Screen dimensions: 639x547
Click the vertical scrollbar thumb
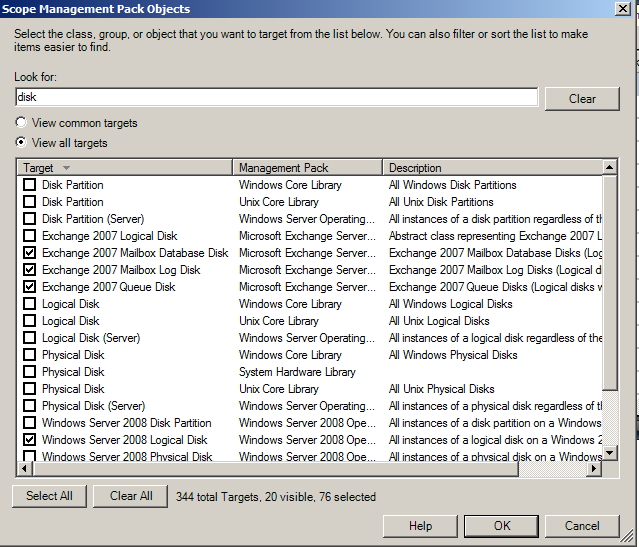(610, 282)
